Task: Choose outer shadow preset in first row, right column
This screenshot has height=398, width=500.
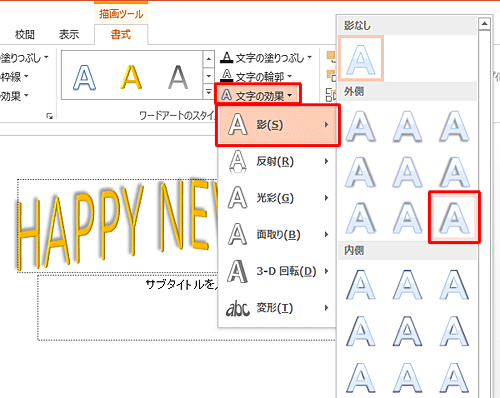Action: coord(454,127)
